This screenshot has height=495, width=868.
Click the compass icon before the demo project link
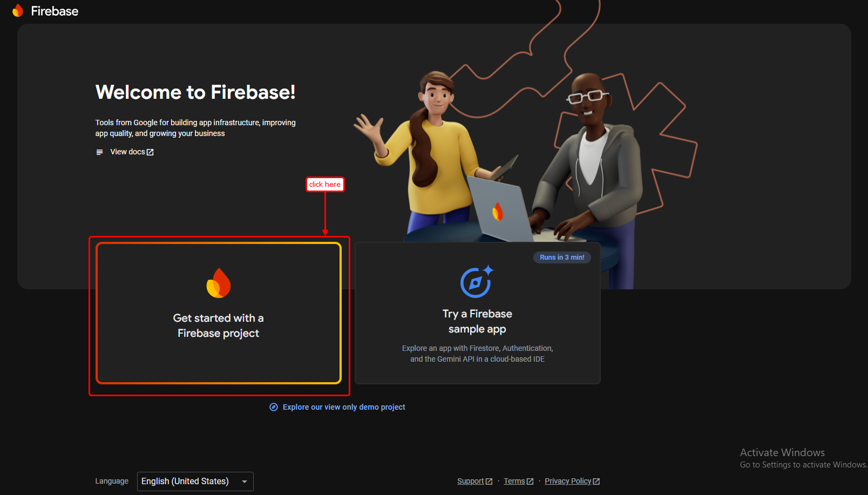click(x=273, y=407)
